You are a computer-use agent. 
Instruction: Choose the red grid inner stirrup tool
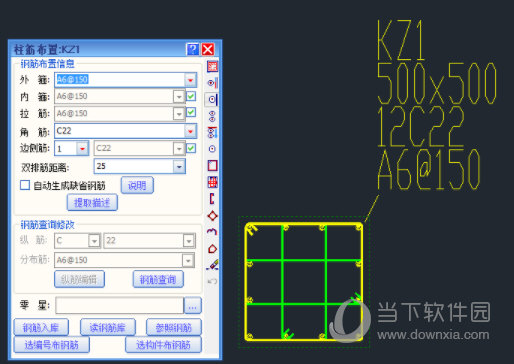click(x=212, y=182)
